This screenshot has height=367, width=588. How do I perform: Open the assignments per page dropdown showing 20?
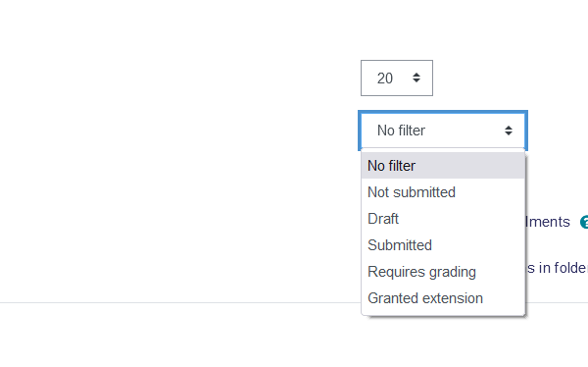397,78
